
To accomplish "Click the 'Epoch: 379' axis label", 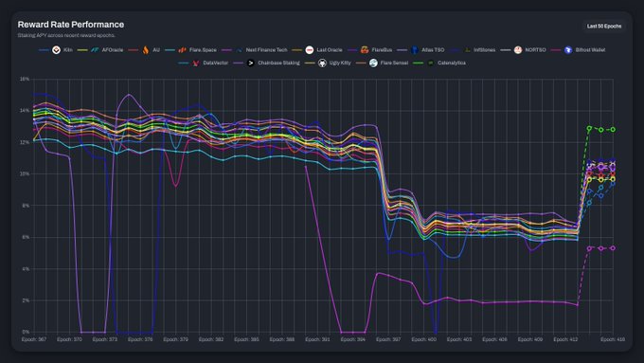I will pos(176,339).
